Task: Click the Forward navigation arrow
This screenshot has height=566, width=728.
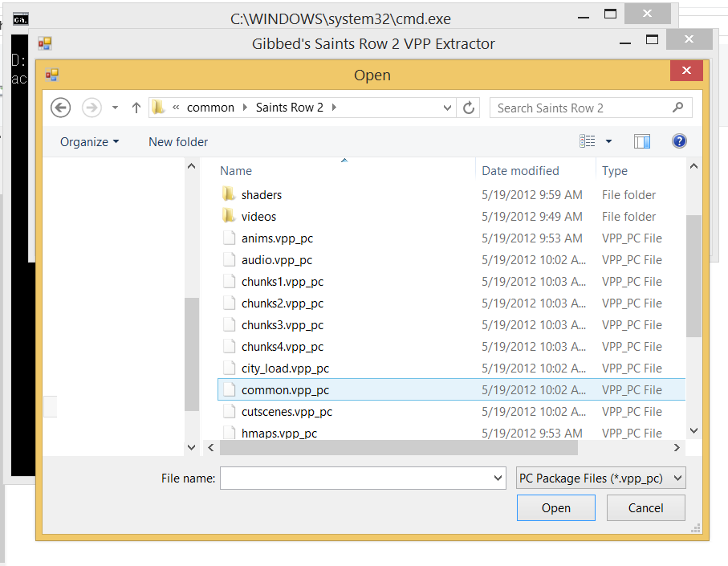Action: point(92,108)
